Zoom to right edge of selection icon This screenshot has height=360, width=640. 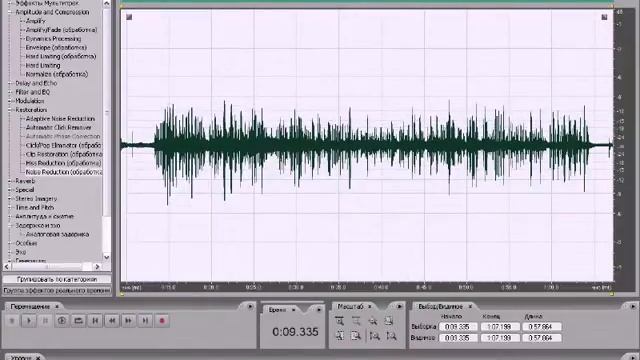(x=356, y=336)
